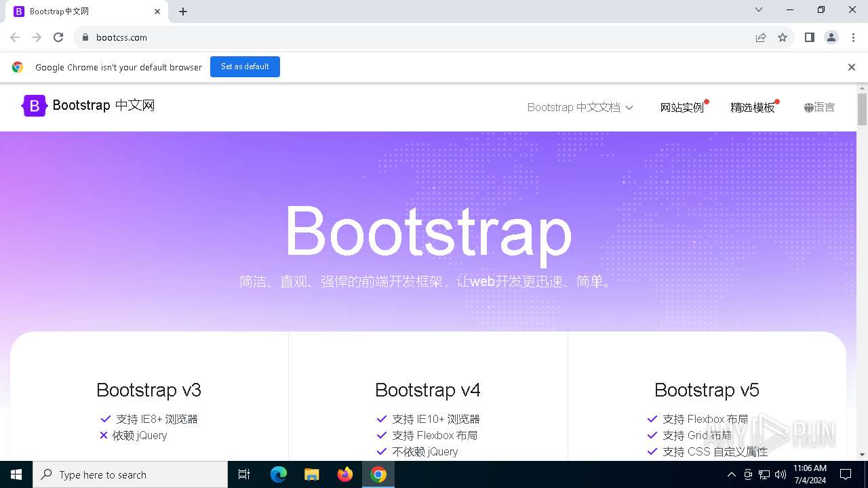Click the checkmark beside 支持 IE8+ 浏览器
868x488 pixels.
[105, 419]
